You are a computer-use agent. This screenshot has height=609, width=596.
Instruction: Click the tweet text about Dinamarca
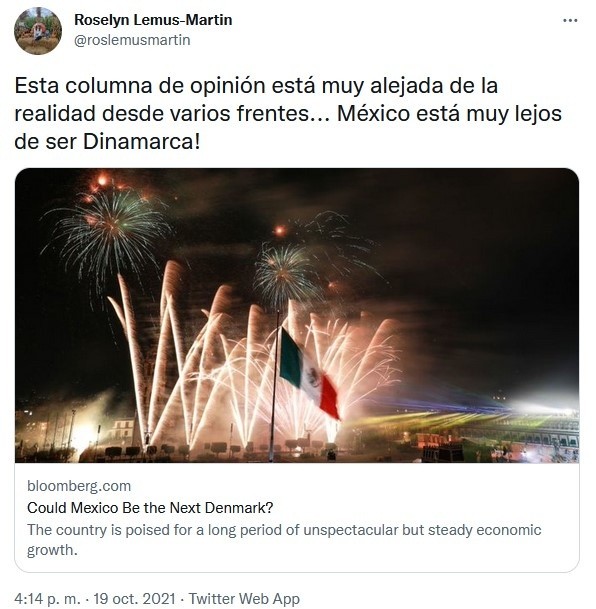(x=288, y=114)
